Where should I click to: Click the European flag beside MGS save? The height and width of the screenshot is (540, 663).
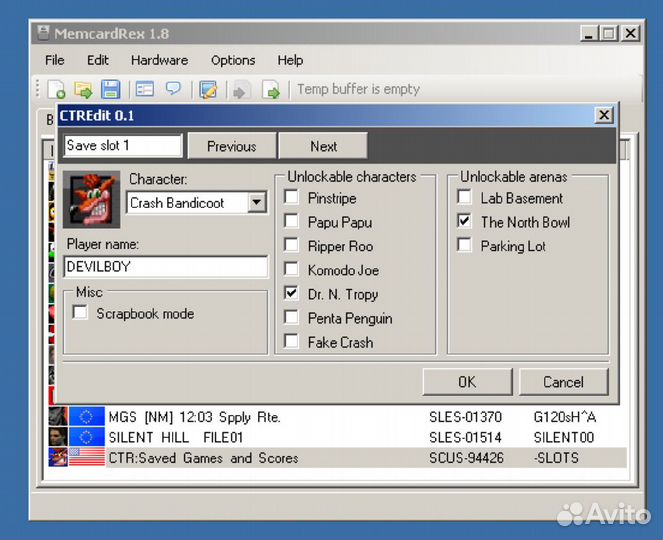point(87,417)
